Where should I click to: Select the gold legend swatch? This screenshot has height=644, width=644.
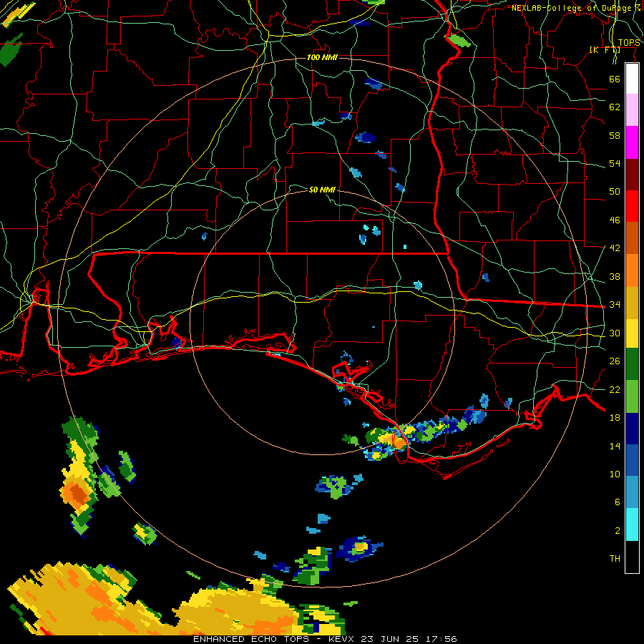coord(632,303)
